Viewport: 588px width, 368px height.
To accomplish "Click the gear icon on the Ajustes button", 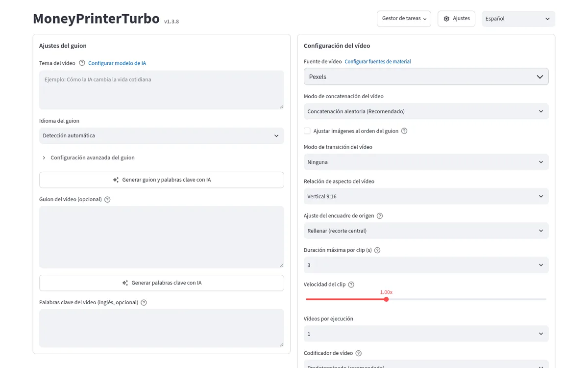I will pos(446,19).
